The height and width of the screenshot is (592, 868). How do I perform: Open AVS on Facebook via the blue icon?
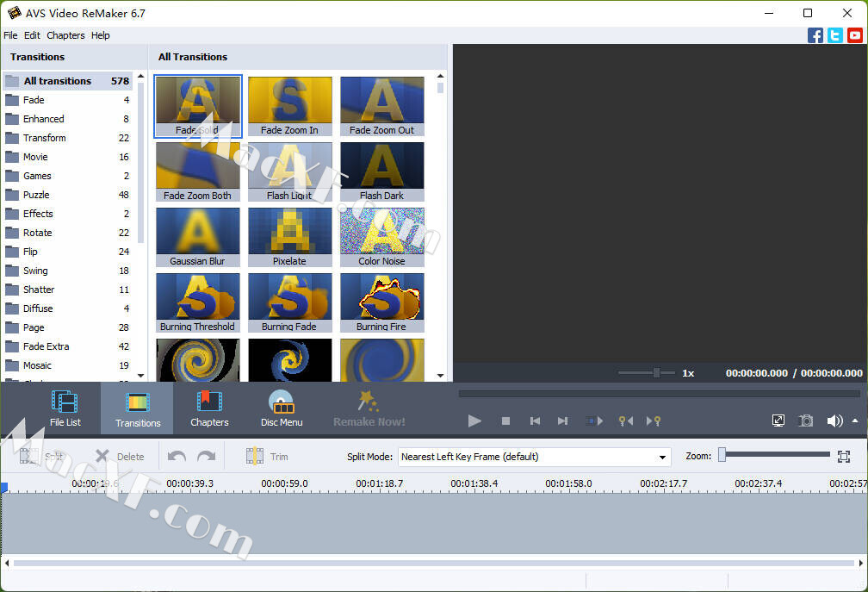[x=815, y=34]
